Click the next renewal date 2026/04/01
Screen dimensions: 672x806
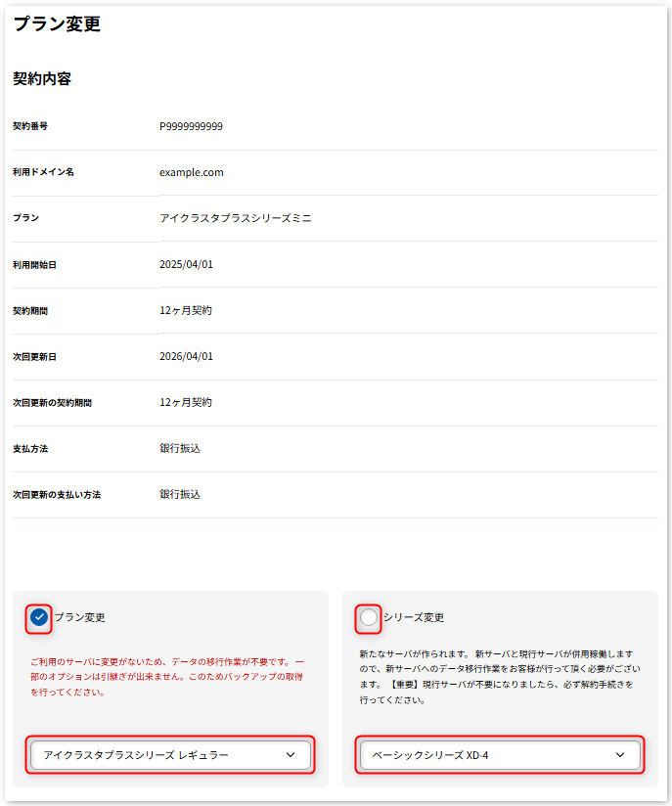click(x=186, y=356)
